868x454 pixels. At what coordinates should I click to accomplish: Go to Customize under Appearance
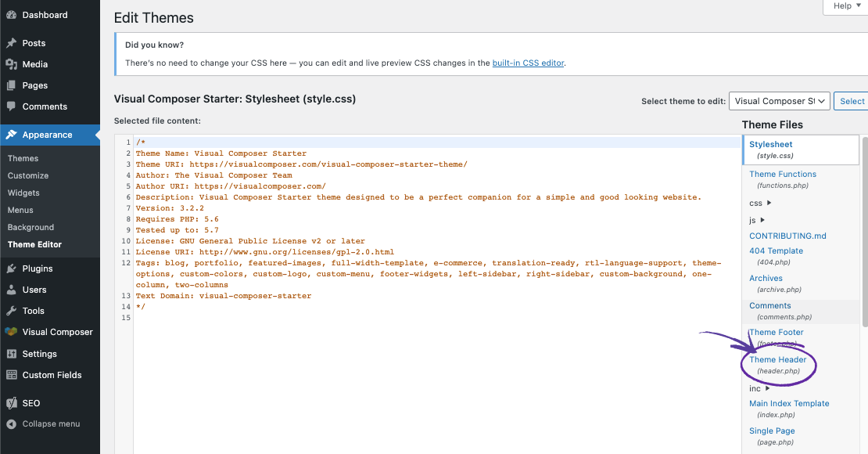pyautogui.click(x=28, y=175)
